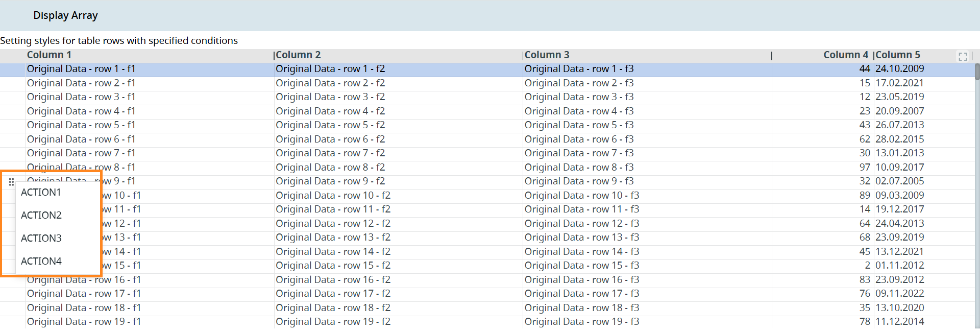
Task: Click the Column 1 header
Action: coord(49,55)
